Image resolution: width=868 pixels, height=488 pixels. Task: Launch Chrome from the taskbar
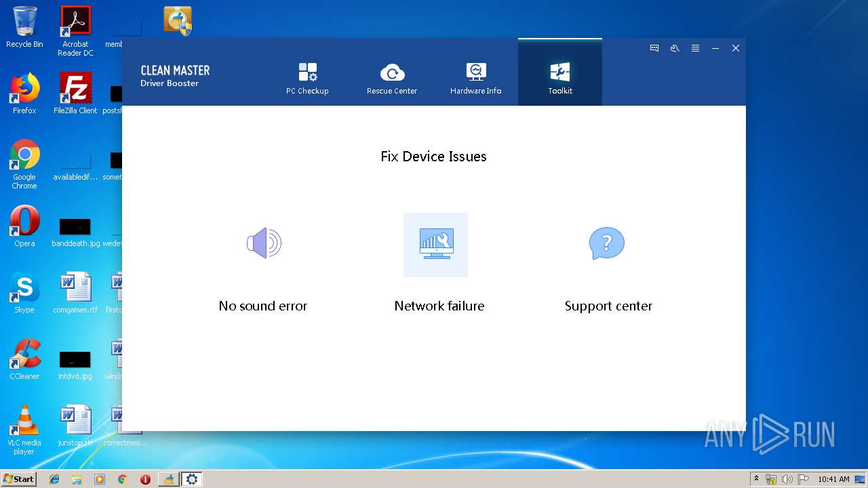122,479
